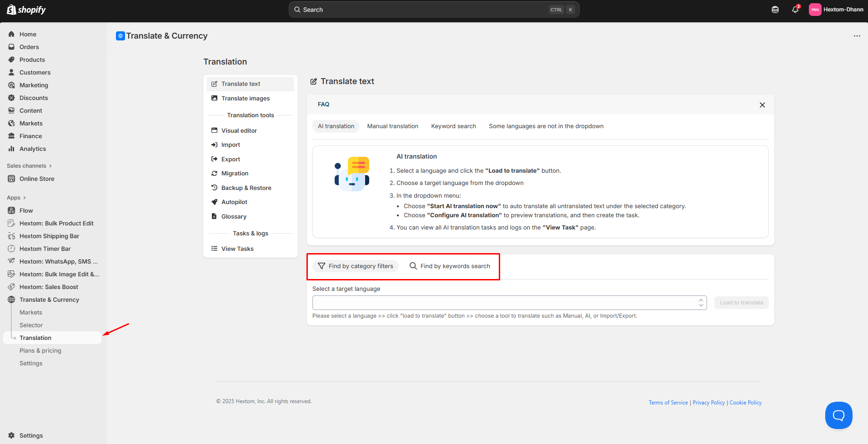Click the Hextom-Dhann account avatar

point(815,10)
